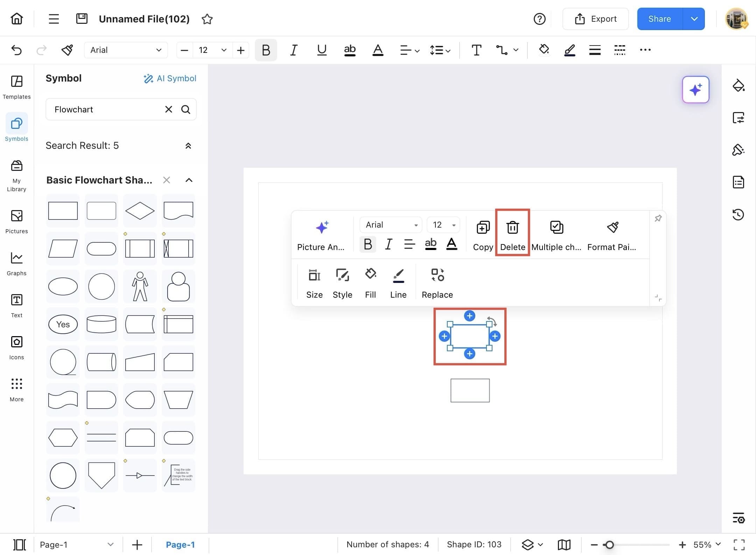This screenshot has width=756, height=555.
Task: Click the connector tool icon
Action: (502, 50)
